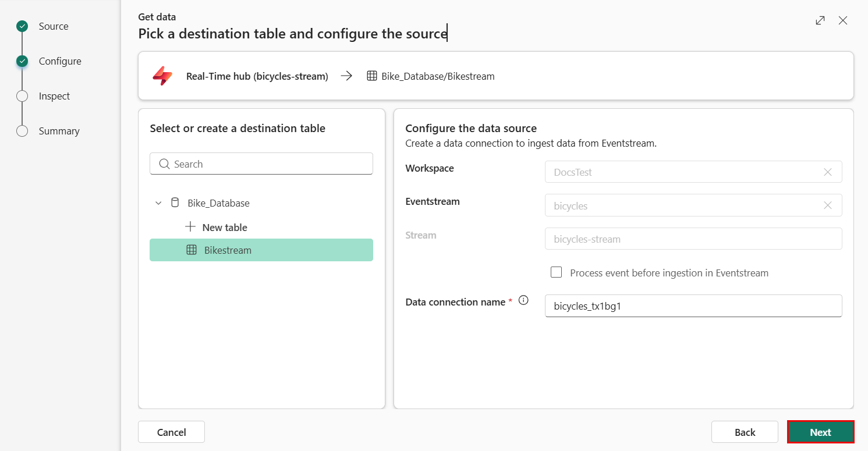The image size is (868, 451).
Task: Click the plus icon next to New table
Action: (x=190, y=227)
